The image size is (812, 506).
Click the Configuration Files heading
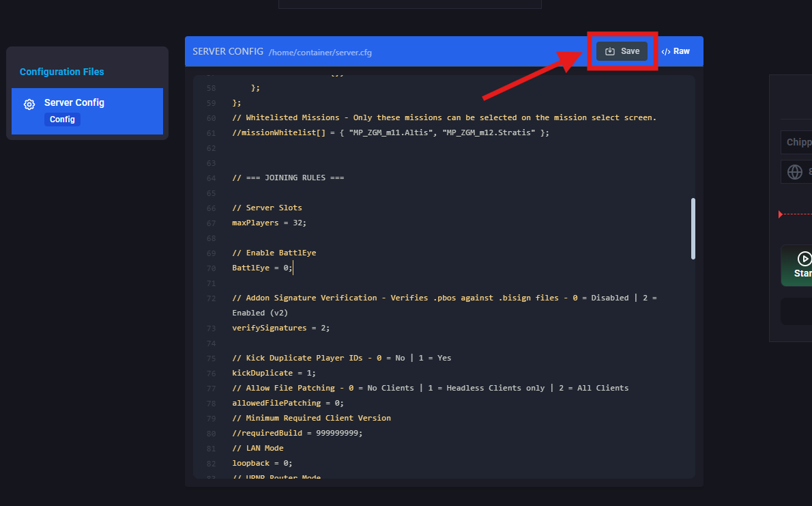click(61, 72)
